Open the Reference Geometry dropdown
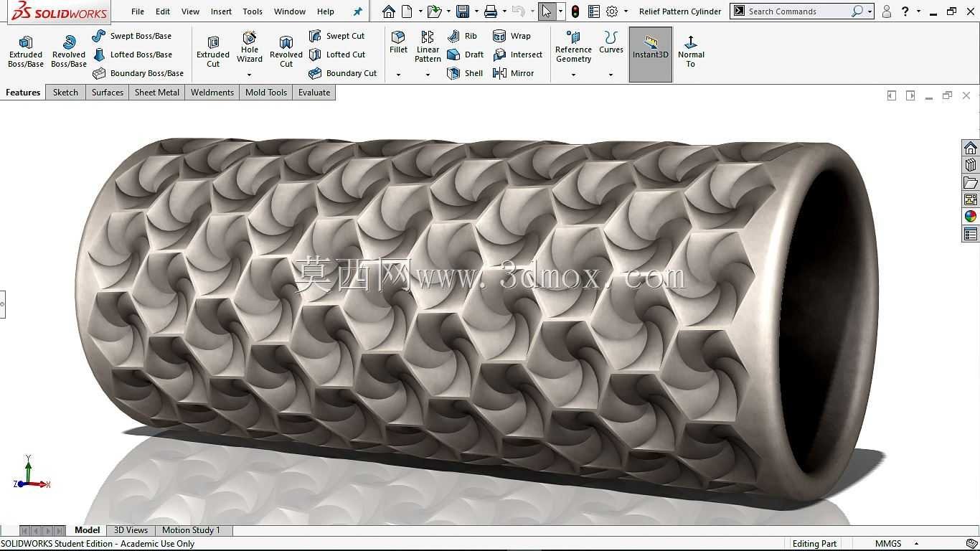Screen dimensions: 980x551 coord(573,75)
